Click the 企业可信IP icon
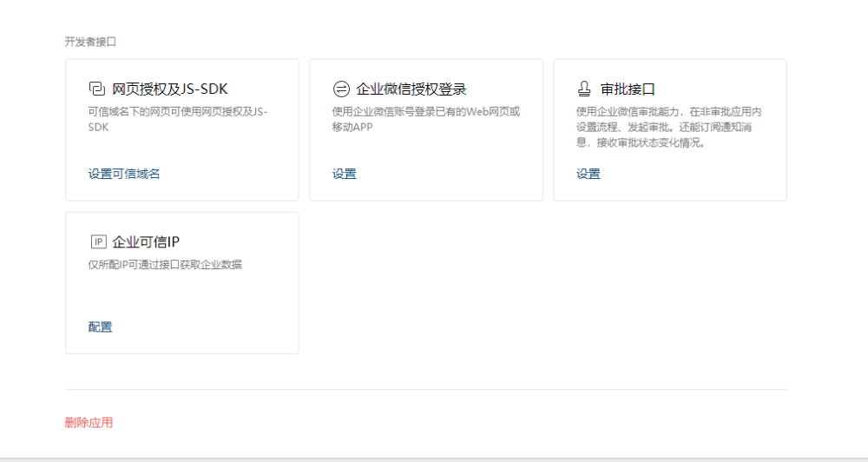Image resolution: width=868 pixels, height=462 pixels. [x=99, y=241]
